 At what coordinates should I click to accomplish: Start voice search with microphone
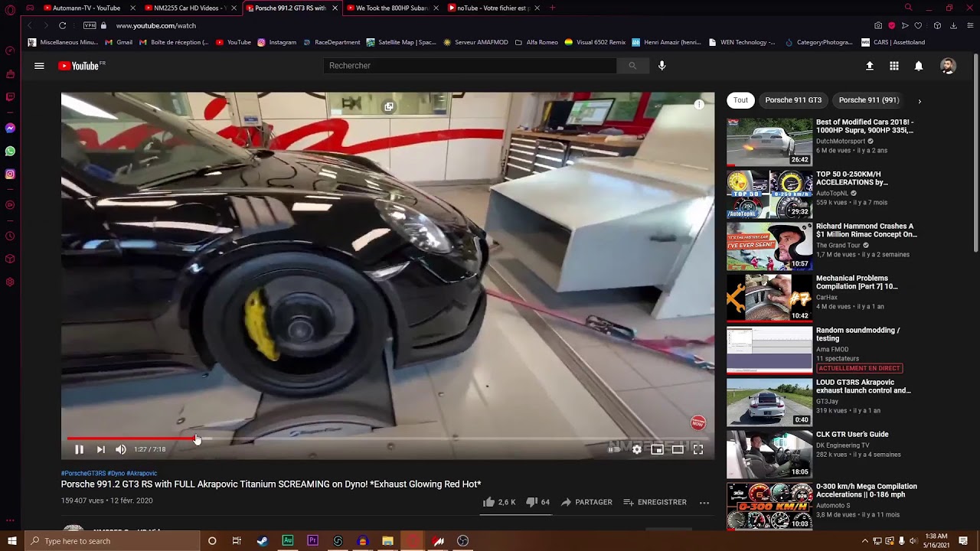coord(662,66)
